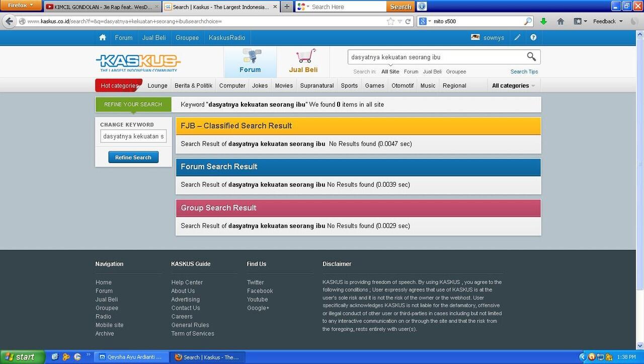Open the Firefox main menu
The image size is (644, 364).
[x=21, y=5]
